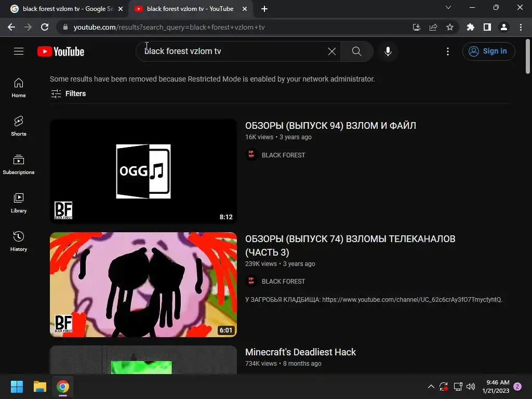This screenshot has height=399, width=532.
Task: Open History in sidebar
Action: [19, 241]
